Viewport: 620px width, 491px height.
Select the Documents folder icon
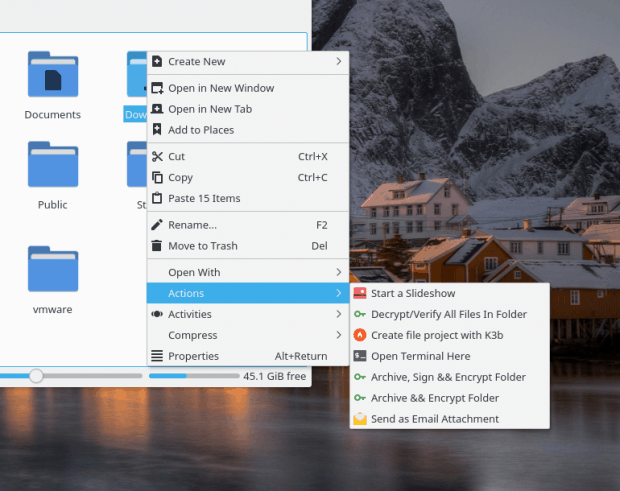[x=53, y=74]
